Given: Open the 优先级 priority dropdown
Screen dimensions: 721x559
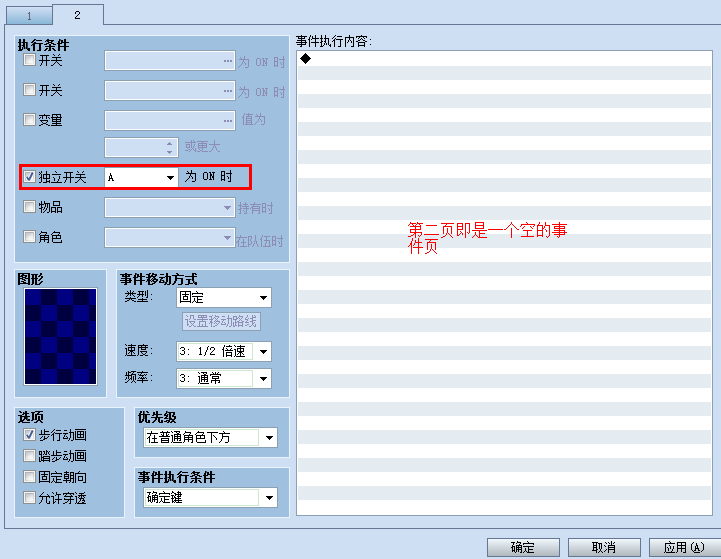Looking at the screenshot, I should 210,438.
